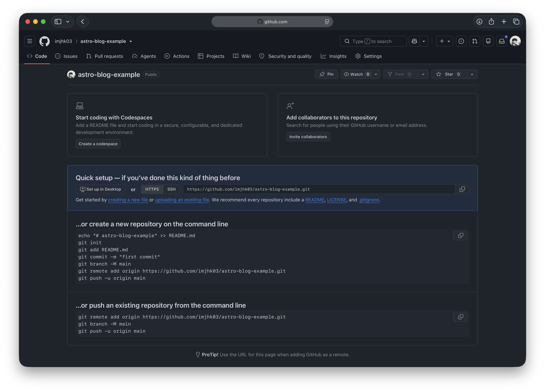Expand the Copilot dropdown arrow

tap(424, 41)
